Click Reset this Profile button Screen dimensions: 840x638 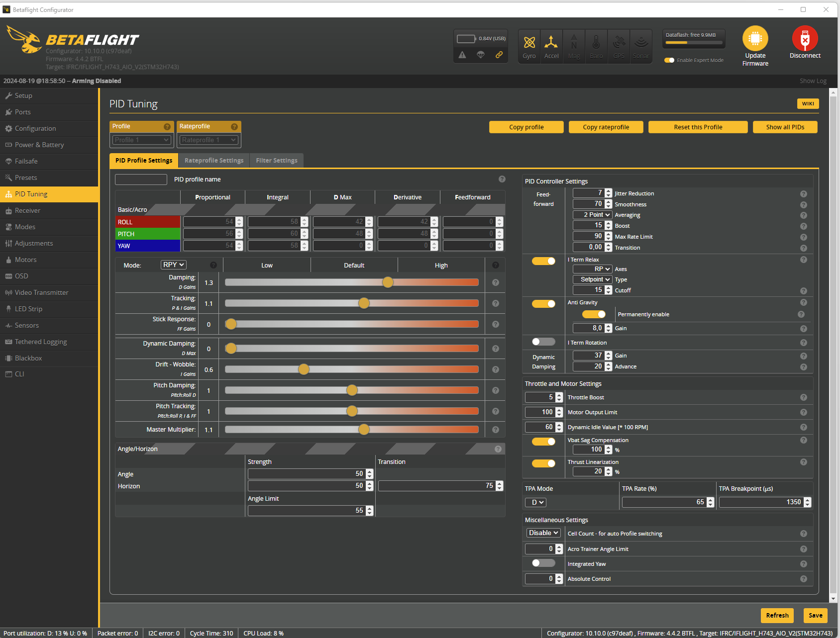point(698,127)
